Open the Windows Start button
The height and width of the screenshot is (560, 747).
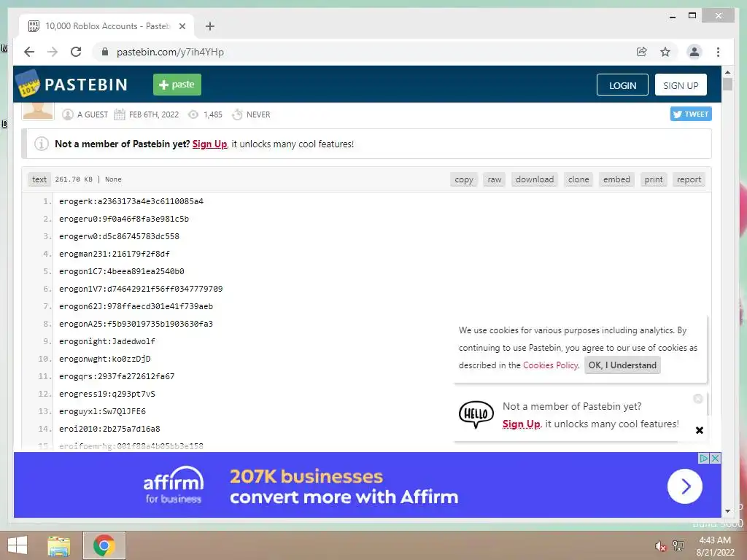click(18, 545)
